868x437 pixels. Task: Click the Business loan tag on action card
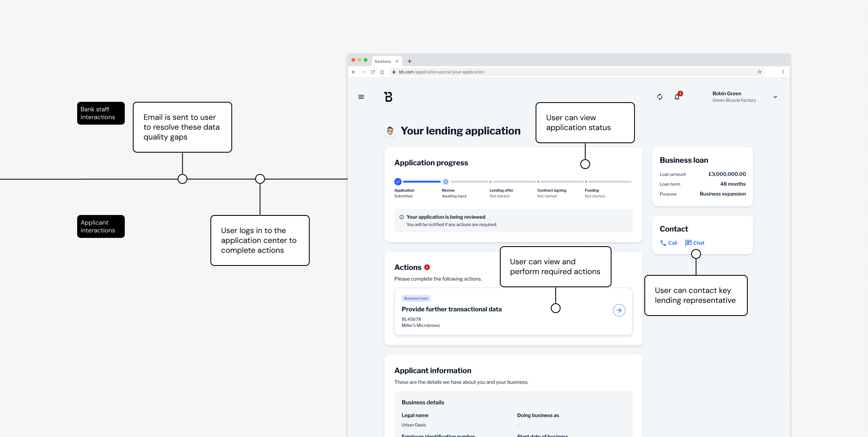click(416, 298)
